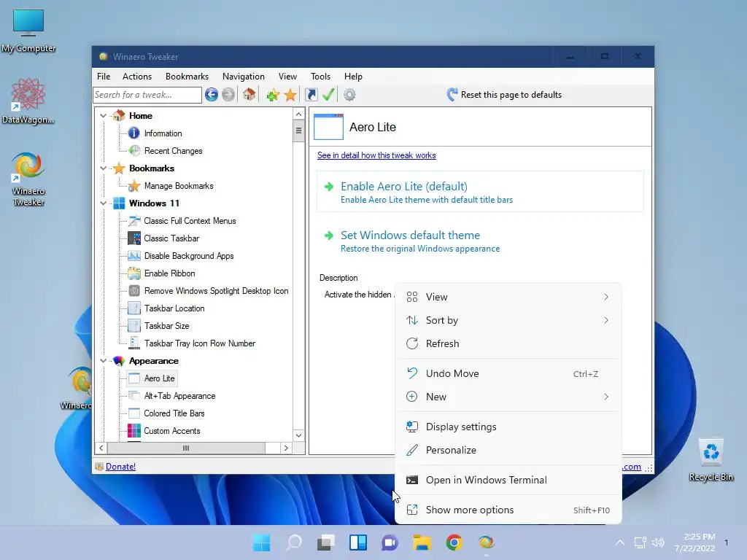Click the Information tree icon
The height and width of the screenshot is (560, 747).
[134, 133]
